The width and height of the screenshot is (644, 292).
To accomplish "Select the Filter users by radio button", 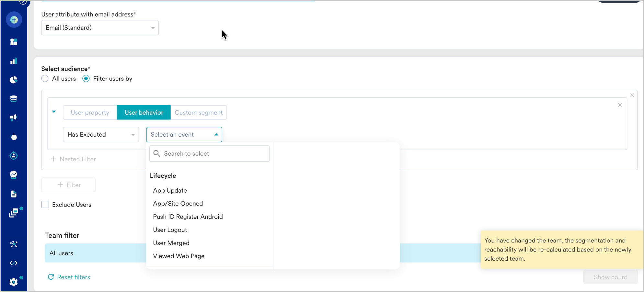I will pos(86,79).
